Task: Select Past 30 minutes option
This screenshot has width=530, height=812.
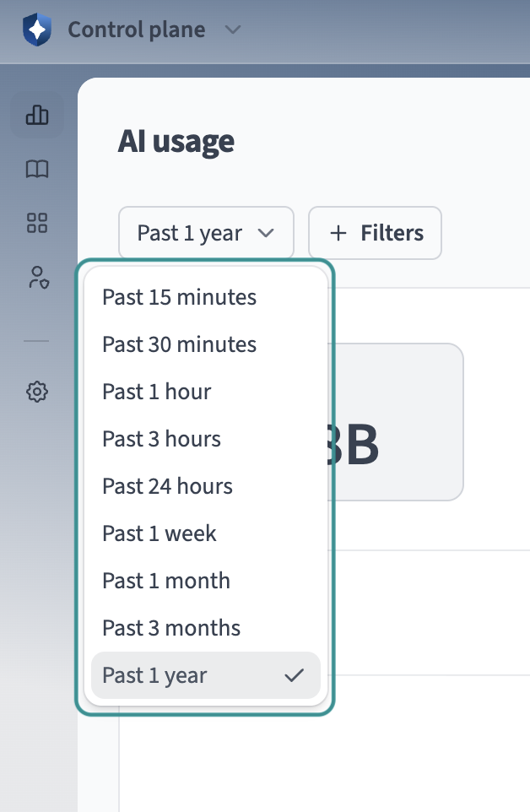Action: [206, 344]
